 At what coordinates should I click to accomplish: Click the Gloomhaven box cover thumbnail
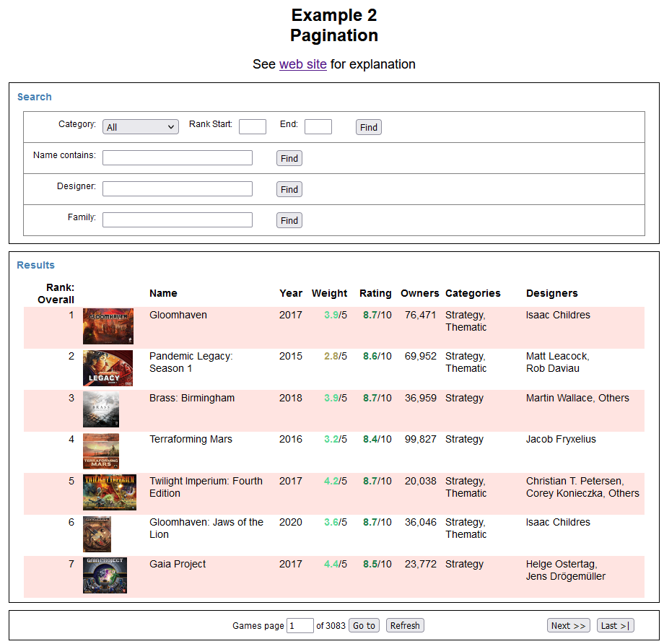click(108, 326)
